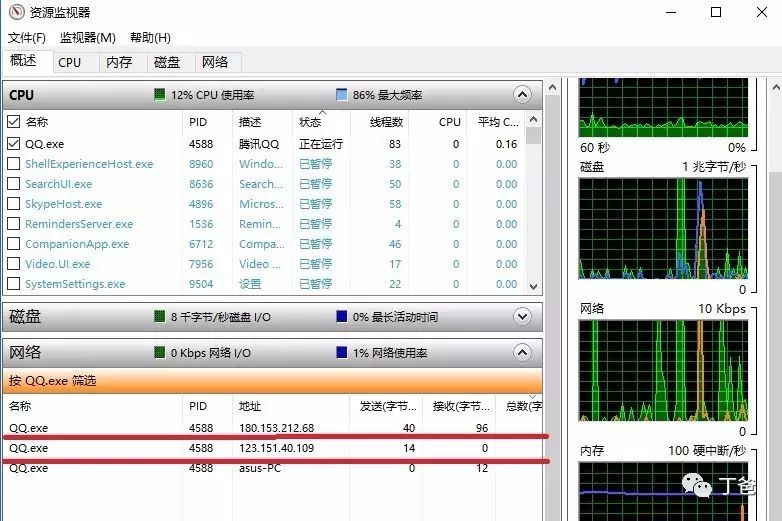Check the SearchUI.exe process checkbox
This screenshot has height=521, width=782.
pyautogui.click(x=14, y=184)
